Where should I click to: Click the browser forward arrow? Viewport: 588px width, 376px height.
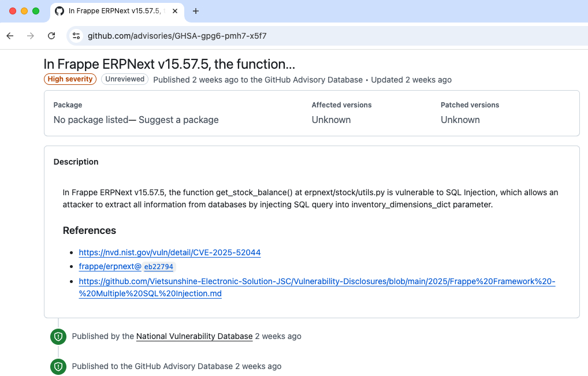[x=31, y=36]
